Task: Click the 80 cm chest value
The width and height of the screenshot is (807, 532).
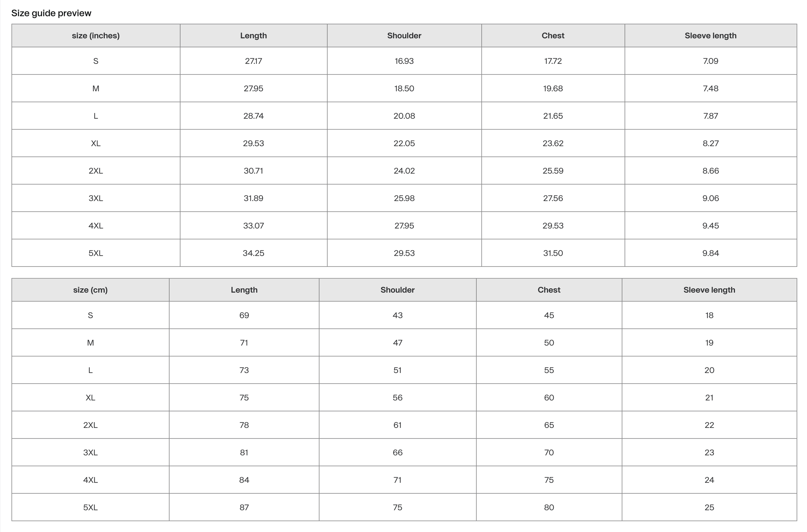Action: pos(549,507)
